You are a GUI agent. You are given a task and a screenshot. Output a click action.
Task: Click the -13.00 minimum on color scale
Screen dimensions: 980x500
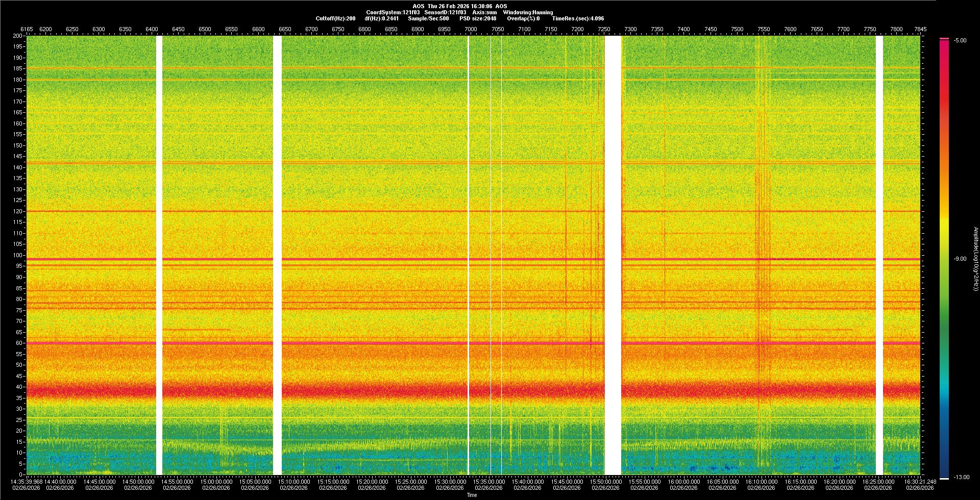961,477
